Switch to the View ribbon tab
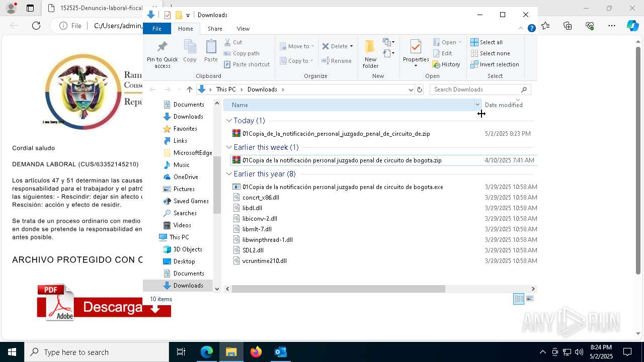Screen dimensions: 644x362 coord(243,29)
